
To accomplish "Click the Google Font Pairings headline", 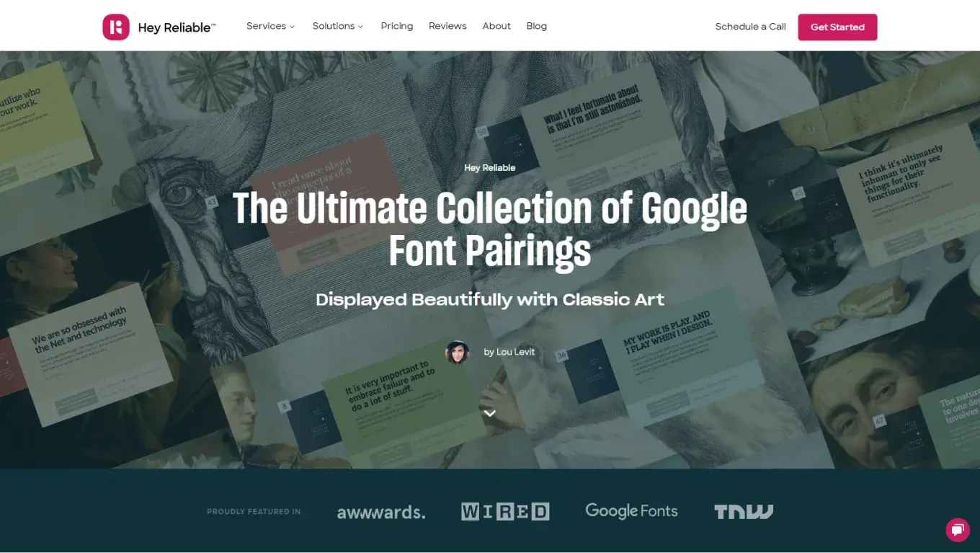I will pos(490,229).
